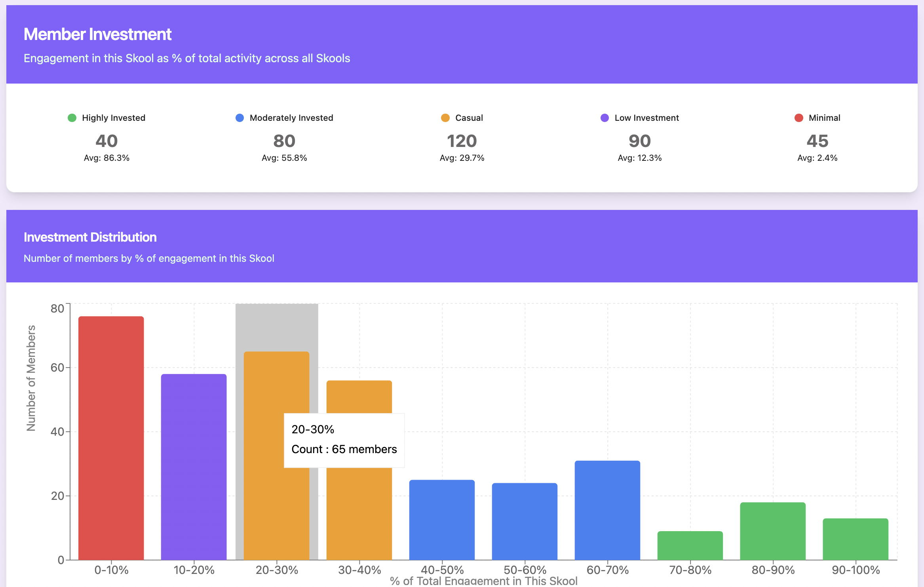Click the Casual count 120
Image resolution: width=924 pixels, height=587 pixels.
point(462,141)
